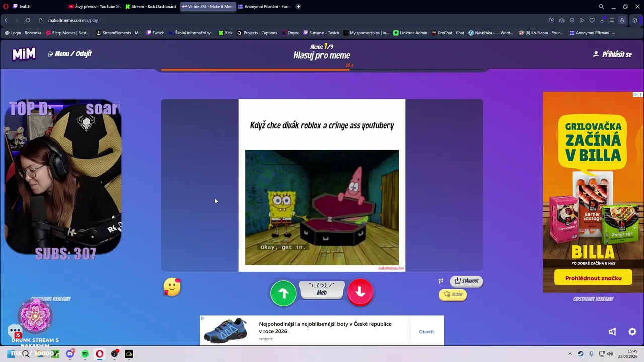Click Otevřít in the shoe ad
This screenshot has height=362, width=644.
pyautogui.click(x=426, y=332)
